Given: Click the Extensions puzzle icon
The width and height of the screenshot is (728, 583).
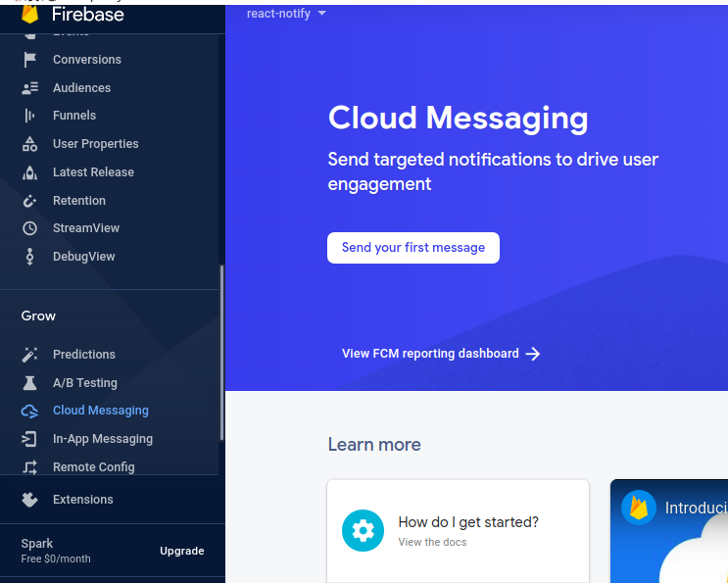Looking at the screenshot, I should [29, 500].
